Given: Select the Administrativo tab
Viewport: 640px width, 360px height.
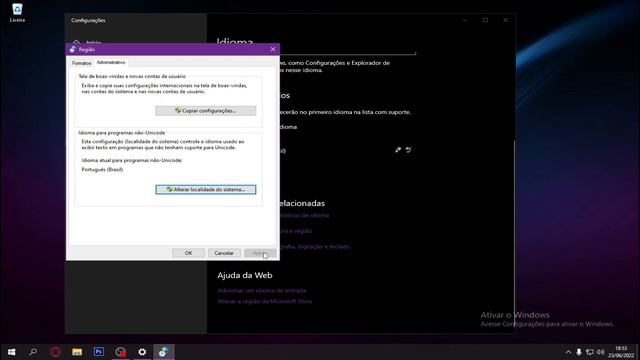Looking at the screenshot, I should point(111,62).
